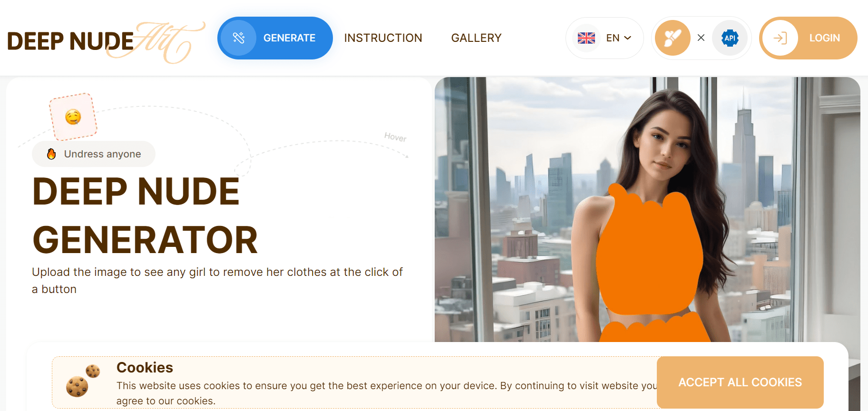Open the Instruction menu item
868x411 pixels.
383,38
